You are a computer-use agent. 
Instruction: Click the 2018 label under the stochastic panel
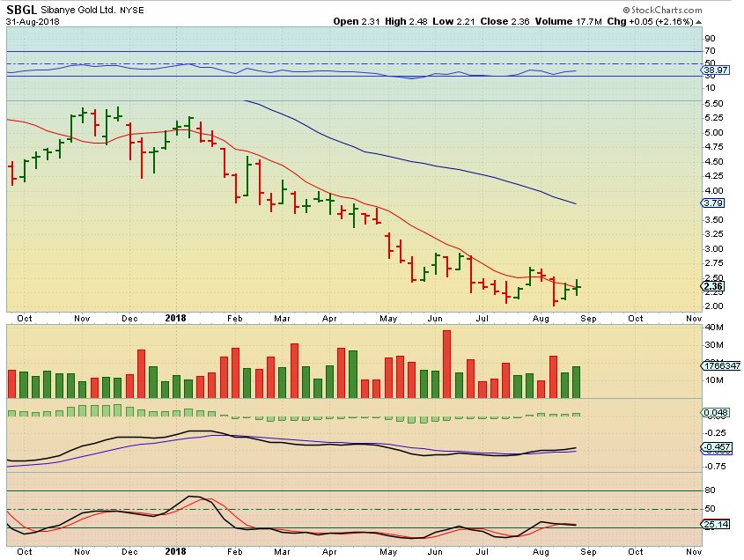175,551
